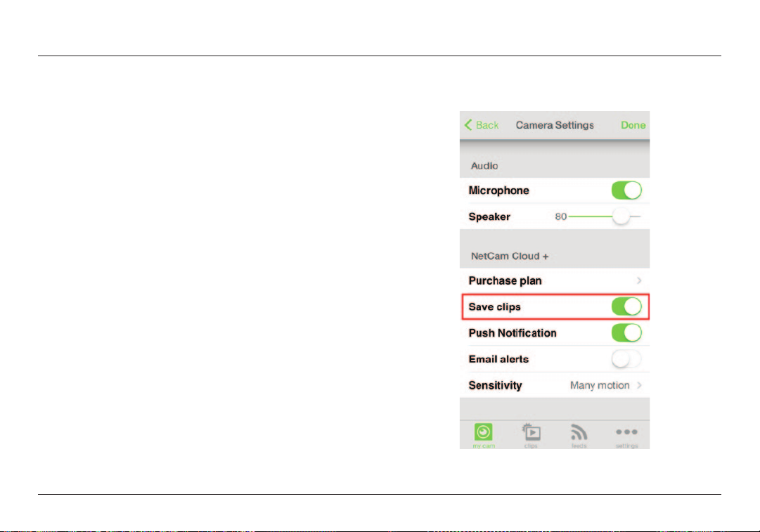This screenshot has width=760, height=532.
Task: Open the settings three-dots tab
Action: (626, 432)
